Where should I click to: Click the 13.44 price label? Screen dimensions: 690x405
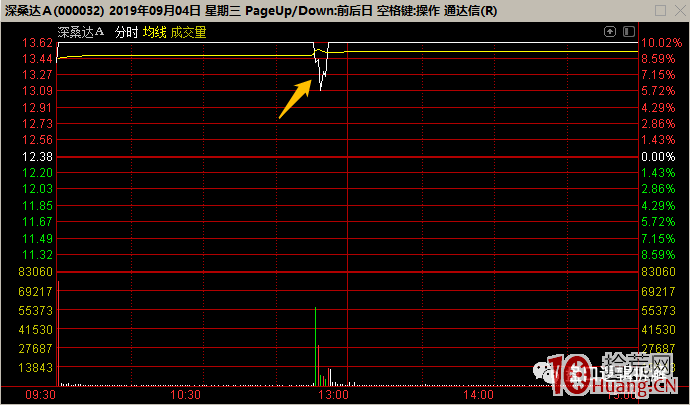[x=37, y=59]
